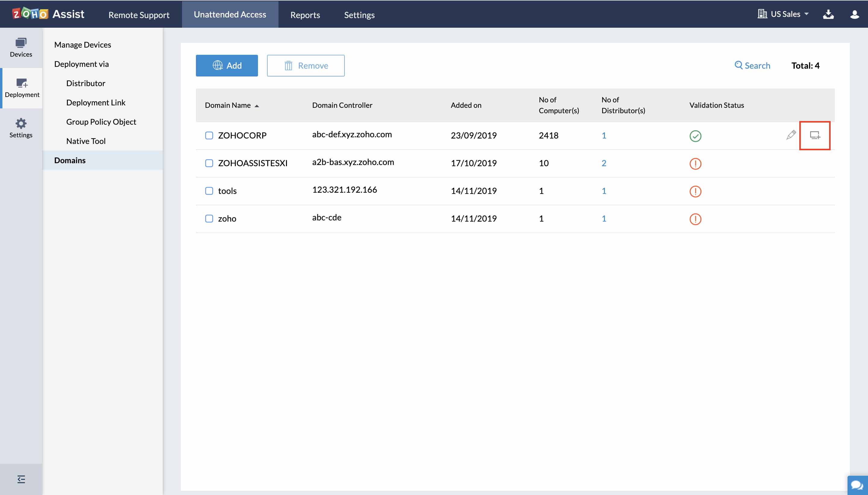Click ZOHOASSISTESXI domain name
Screen dimensions: 868x495
click(x=253, y=163)
